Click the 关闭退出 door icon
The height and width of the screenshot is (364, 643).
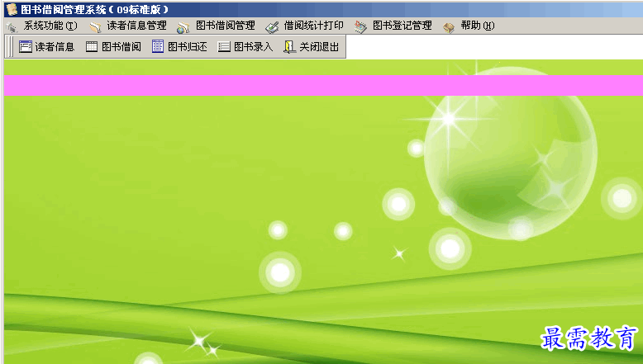[290, 47]
